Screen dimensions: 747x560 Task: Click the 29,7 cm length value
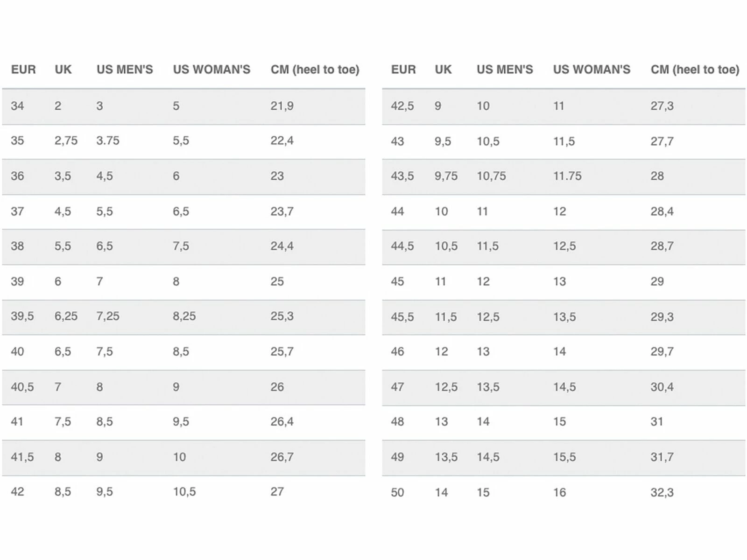pyautogui.click(x=662, y=351)
